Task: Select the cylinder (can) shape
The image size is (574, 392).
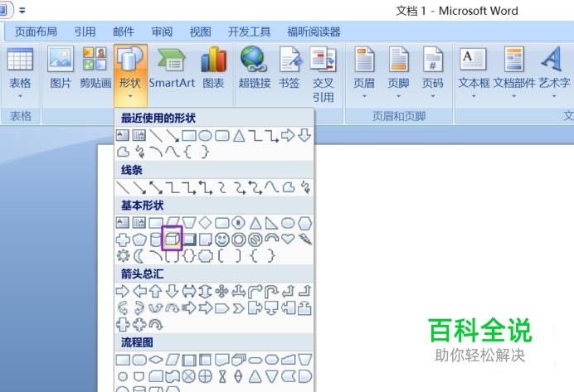Action: (156, 240)
